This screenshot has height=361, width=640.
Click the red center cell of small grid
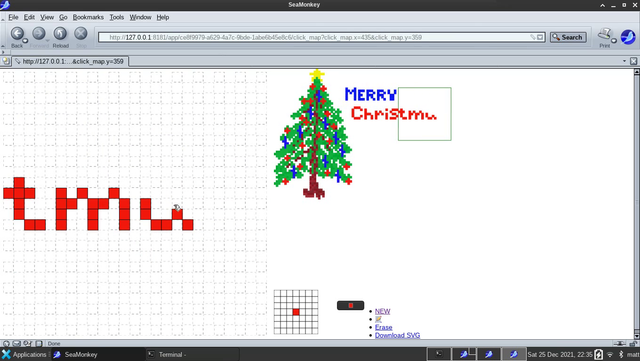(x=296, y=312)
